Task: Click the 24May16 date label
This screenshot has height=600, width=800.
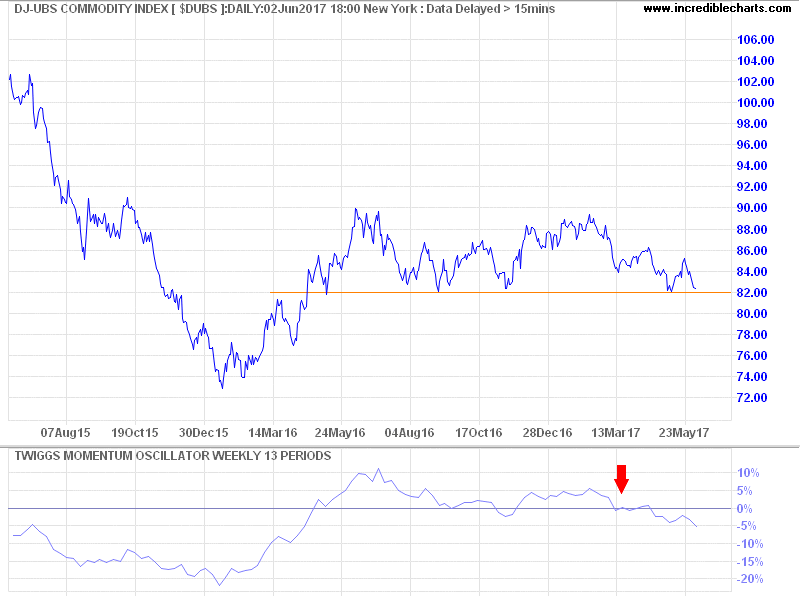Action: 340,433
